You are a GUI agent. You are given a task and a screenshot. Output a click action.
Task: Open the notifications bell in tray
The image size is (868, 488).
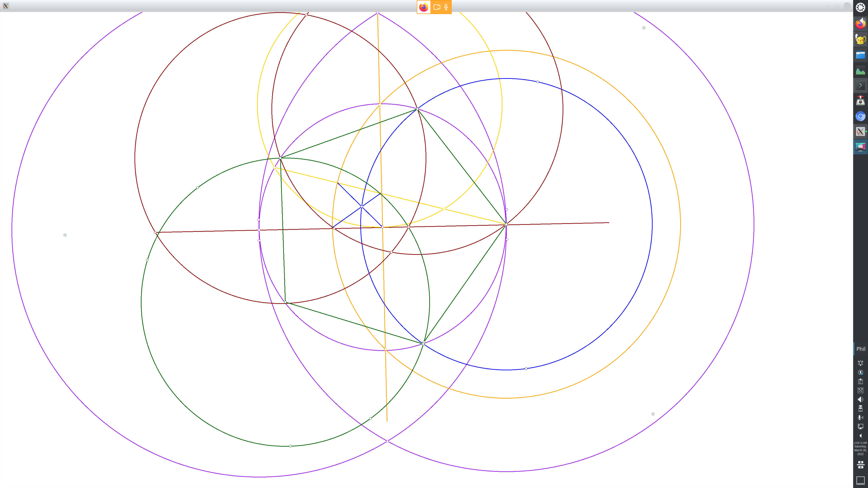click(x=860, y=363)
